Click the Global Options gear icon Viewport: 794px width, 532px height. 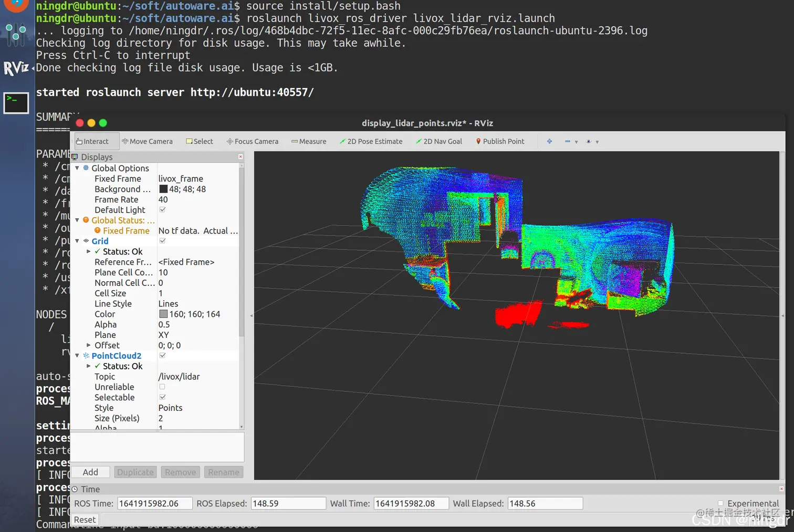tap(86, 168)
